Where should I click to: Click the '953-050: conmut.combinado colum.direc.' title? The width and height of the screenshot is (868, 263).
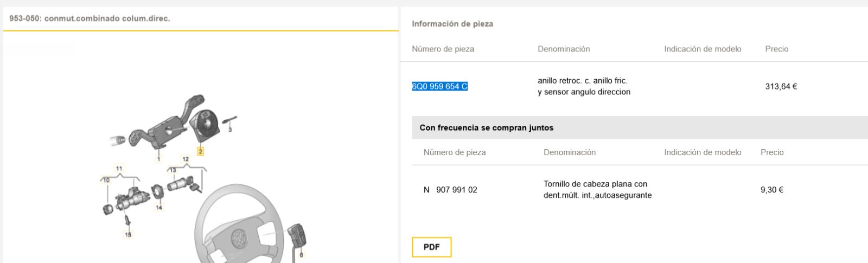[90, 18]
